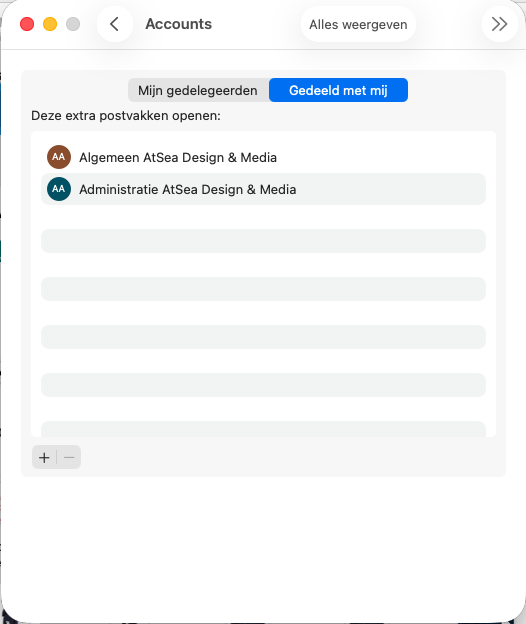Click the teal AA avatar icon
Screen dimensions: 526x624
click(59, 189)
